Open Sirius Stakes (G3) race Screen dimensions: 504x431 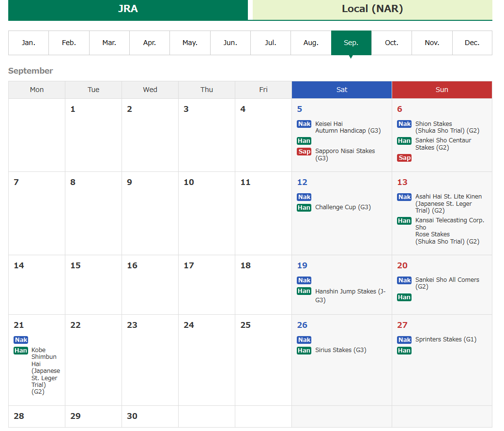pos(341,350)
